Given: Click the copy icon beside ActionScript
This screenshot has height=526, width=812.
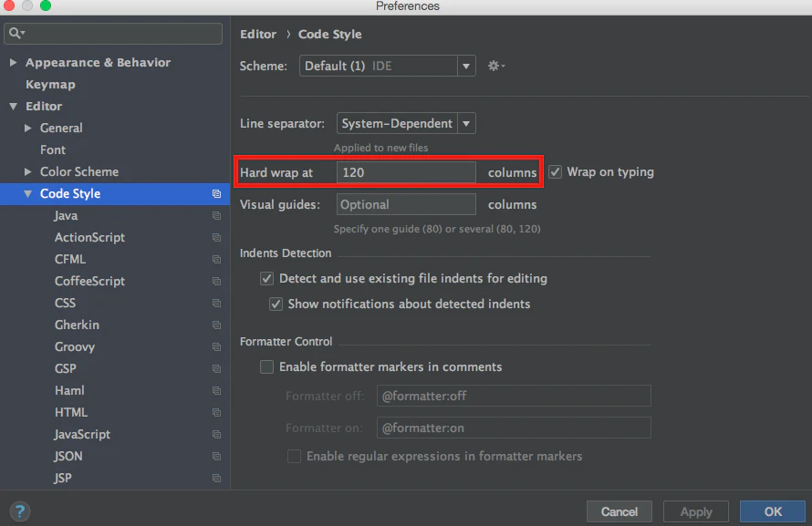Looking at the screenshot, I should (x=216, y=237).
